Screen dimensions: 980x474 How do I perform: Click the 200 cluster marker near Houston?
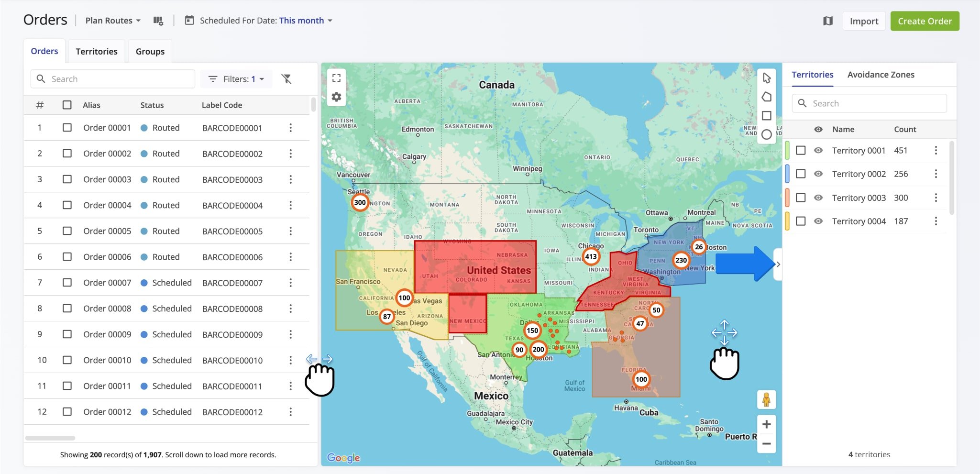[539, 349]
